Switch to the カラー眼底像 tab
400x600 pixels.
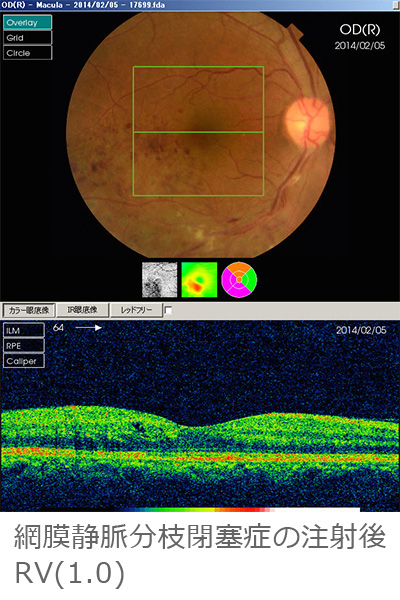tap(29, 310)
